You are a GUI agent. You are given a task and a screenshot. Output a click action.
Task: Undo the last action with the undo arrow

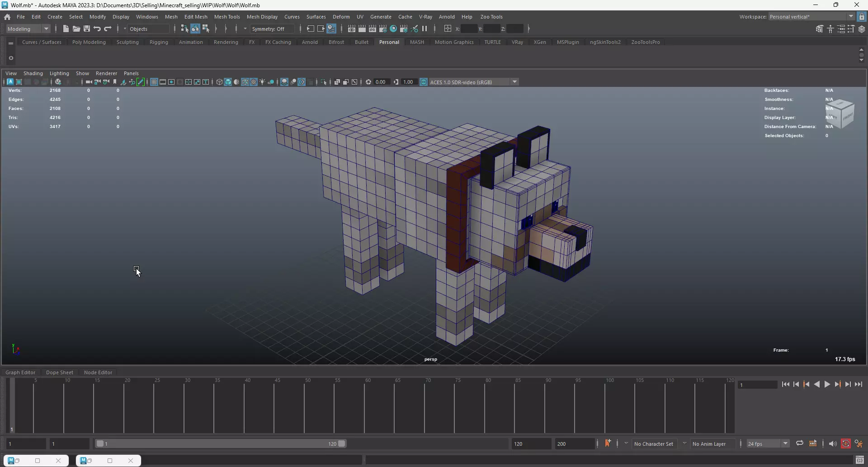tap(97, 29)
